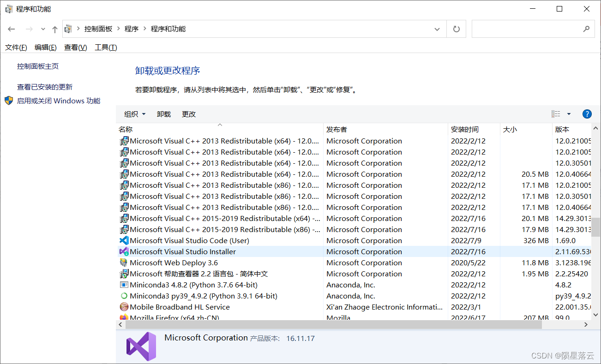The image size is (601, 364).
Task: Select Microsoft Visual Studio Code (User) row
Action: click(354, 240)
